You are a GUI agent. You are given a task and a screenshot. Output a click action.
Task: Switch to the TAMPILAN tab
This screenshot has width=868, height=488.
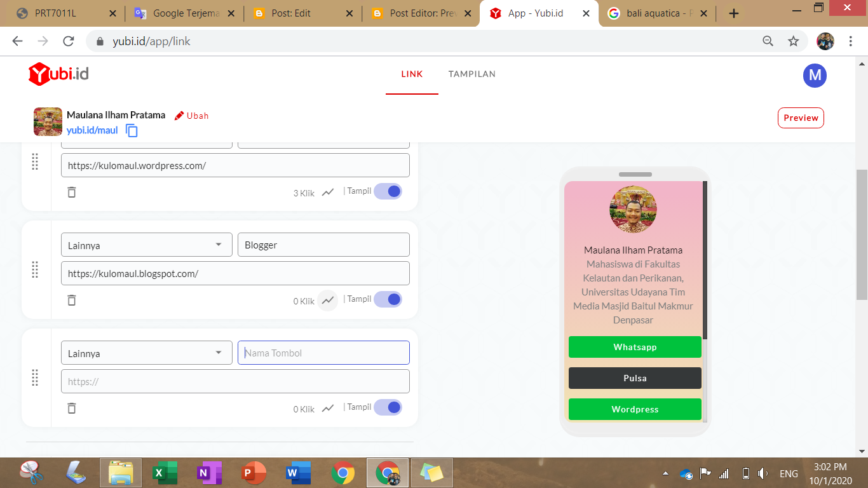point(472,74)
